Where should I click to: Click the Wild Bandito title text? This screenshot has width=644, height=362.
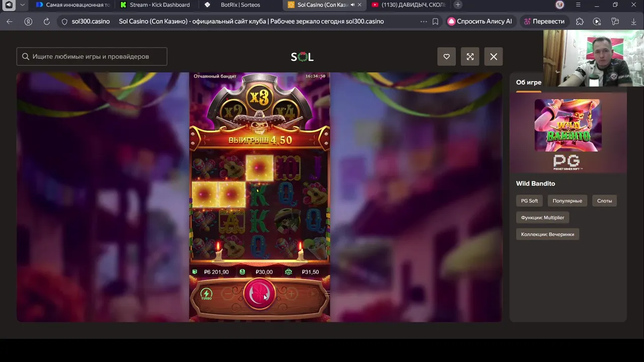[535, 184]
